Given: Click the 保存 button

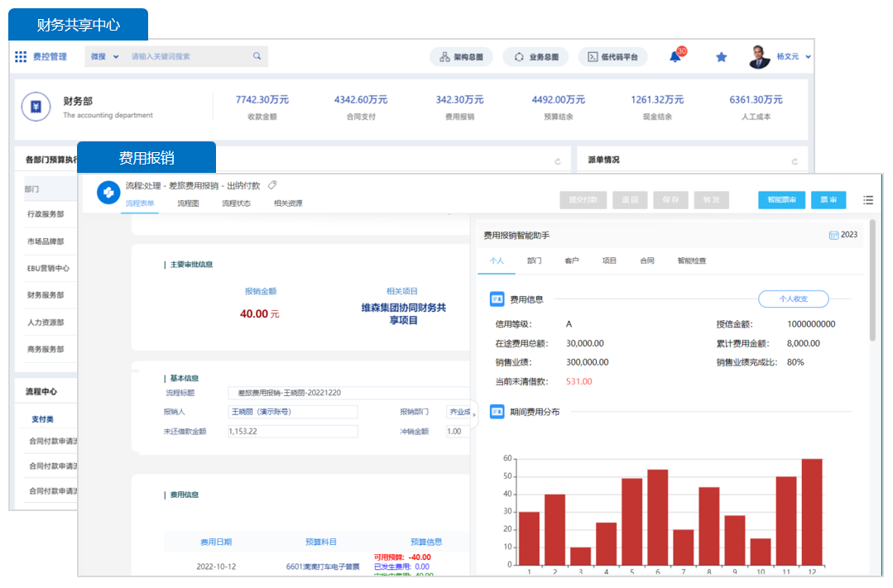Looking at the screenshot, I should pyautogui.click(x=670, y=200).
